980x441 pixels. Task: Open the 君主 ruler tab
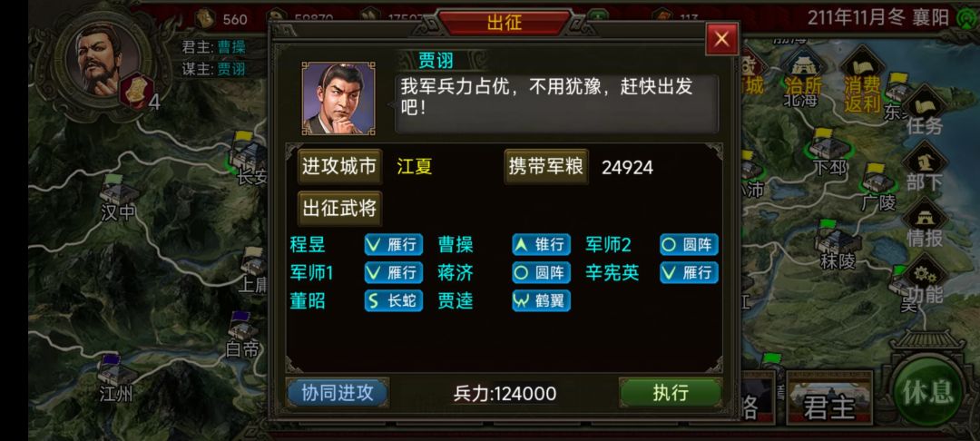pyautogui.click(x=828, y=397)
